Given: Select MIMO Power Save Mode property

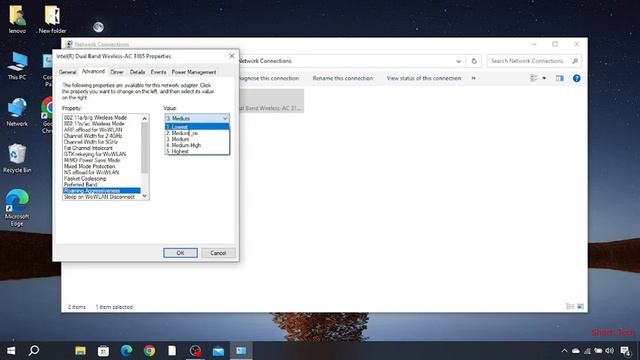Looking at the screenshot, I should click(102, 160).
